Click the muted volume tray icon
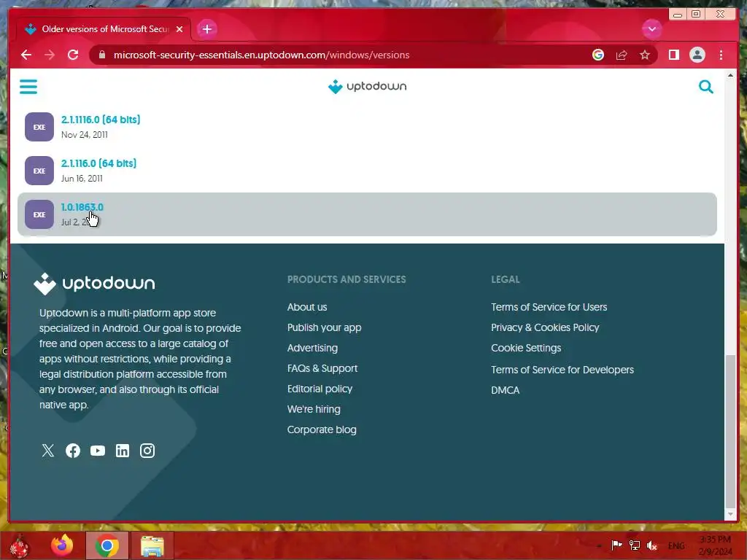The width and height of the screenshot is (747, 560). click(651, 545)
